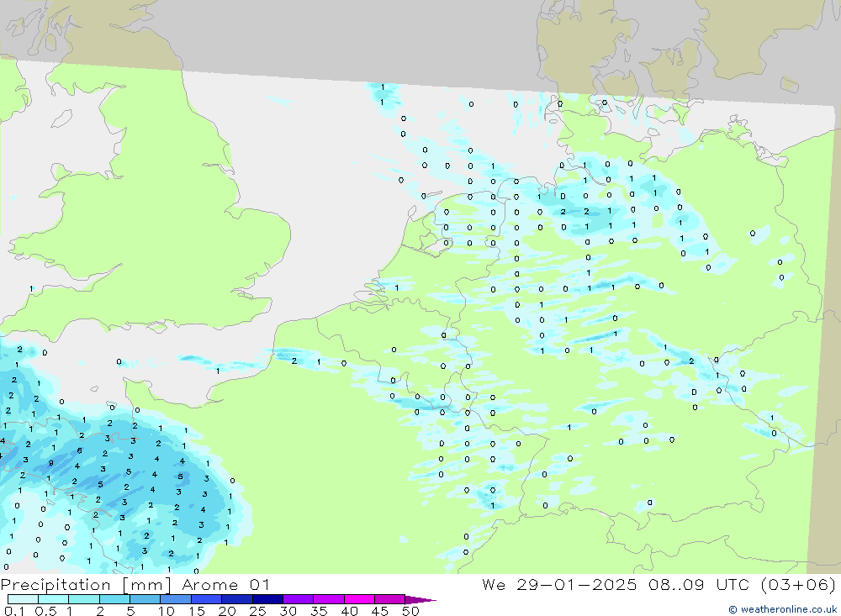Click the "08..09 UTC" time text
Screen dimensions: 841x616
(699, 585)
